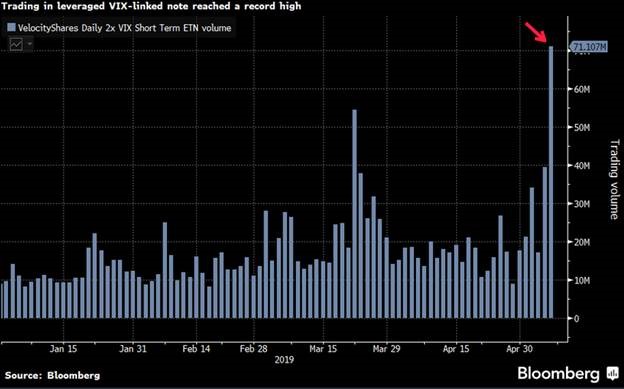This screenshot has width=624, height=389.
Task: Click the 30M axis label
Action: click(x=581, y=204)
